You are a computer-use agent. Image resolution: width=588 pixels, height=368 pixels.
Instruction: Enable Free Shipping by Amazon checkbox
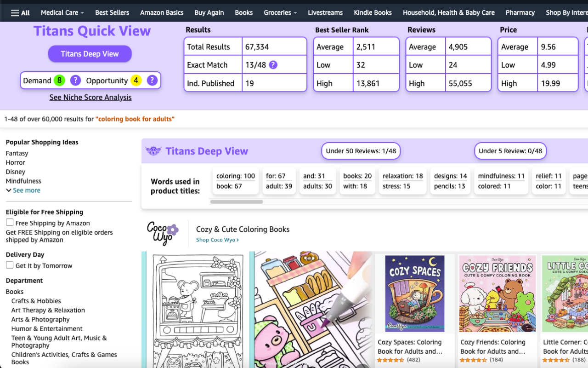coord(10,223)
